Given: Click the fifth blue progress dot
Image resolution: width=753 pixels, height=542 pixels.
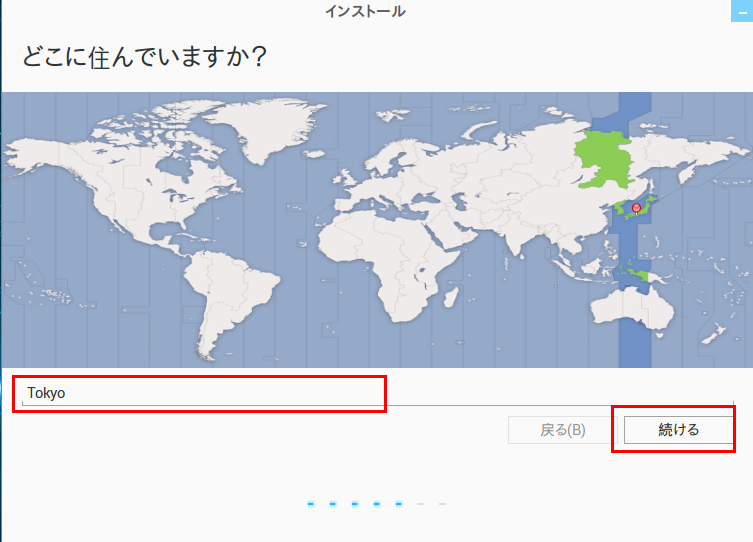Looking at the screenshot, I should pos(399,504).
